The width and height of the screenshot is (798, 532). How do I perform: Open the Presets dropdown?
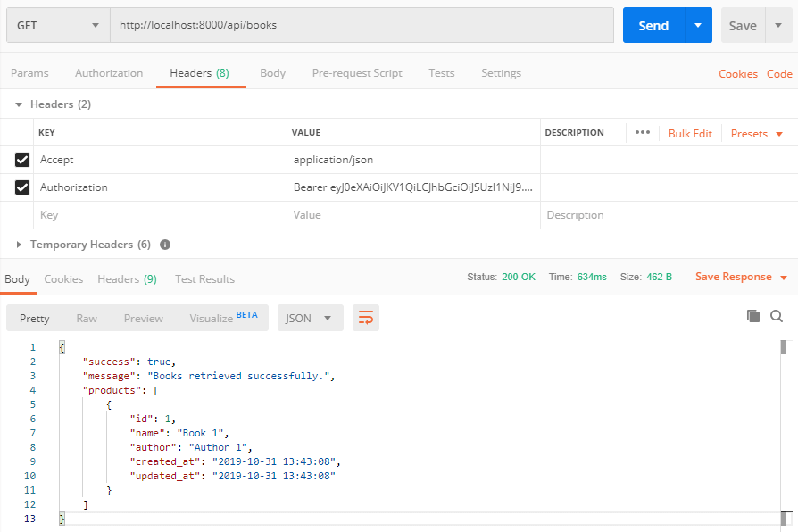coord(756,134)
